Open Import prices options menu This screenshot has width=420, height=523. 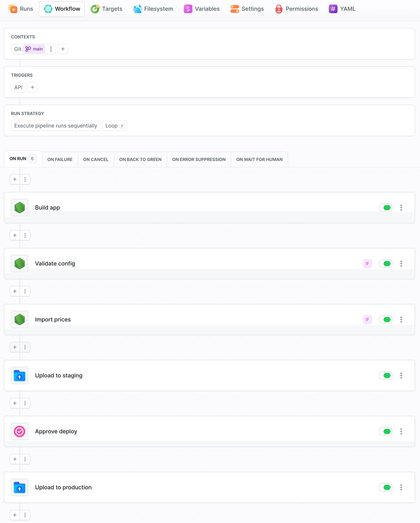point(401,320)
